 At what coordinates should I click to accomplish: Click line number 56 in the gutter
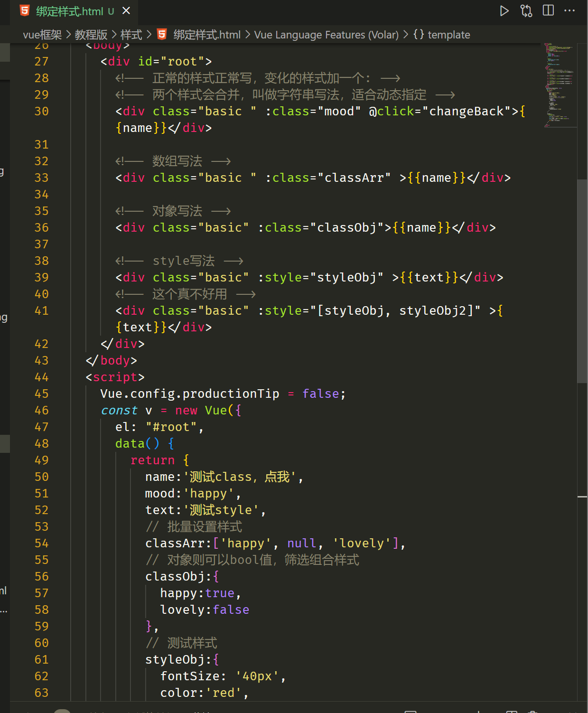point(41,576)
